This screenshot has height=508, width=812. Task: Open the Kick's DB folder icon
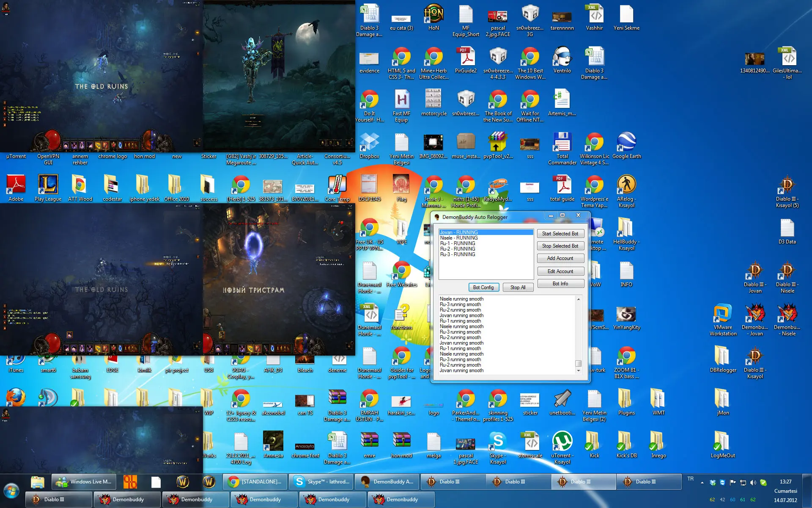tap(626, 444)
